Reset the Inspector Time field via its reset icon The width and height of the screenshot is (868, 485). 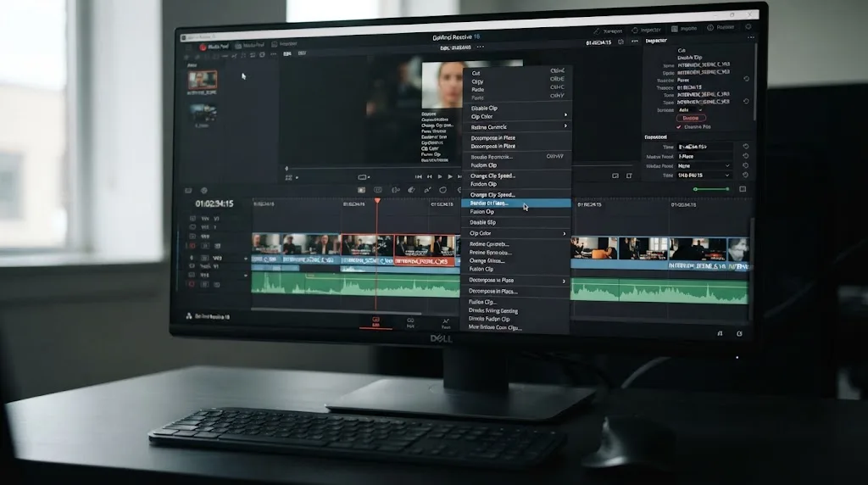tap(746, 146)
